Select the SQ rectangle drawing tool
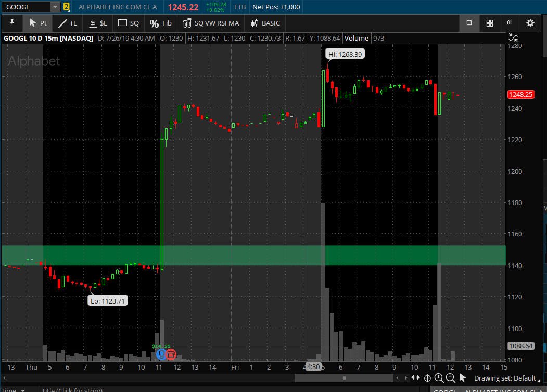 tap(129, 23)
